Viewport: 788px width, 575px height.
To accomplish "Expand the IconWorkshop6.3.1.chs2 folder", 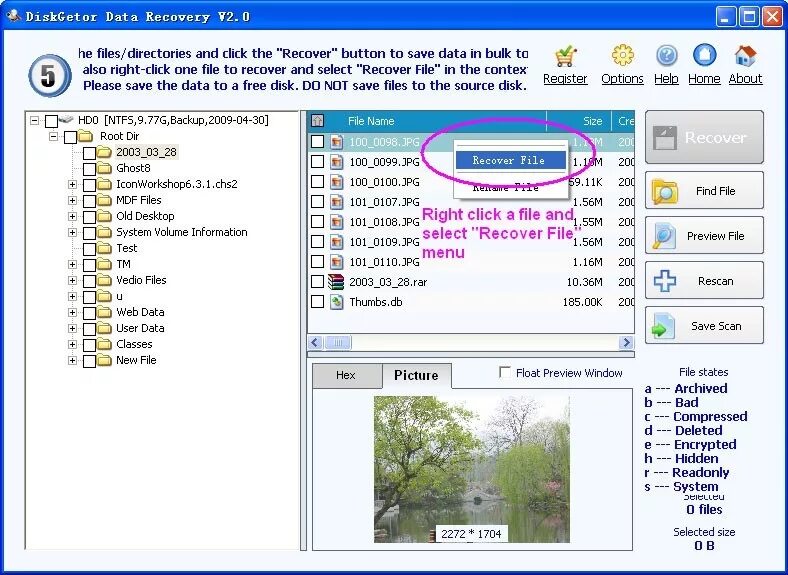I will point(72,184).
